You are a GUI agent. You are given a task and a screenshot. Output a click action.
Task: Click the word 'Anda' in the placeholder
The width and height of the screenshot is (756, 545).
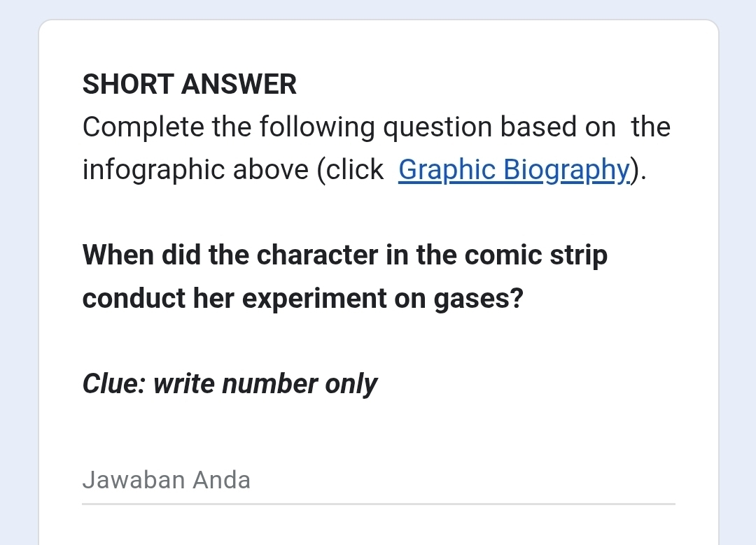click(221, 480)
